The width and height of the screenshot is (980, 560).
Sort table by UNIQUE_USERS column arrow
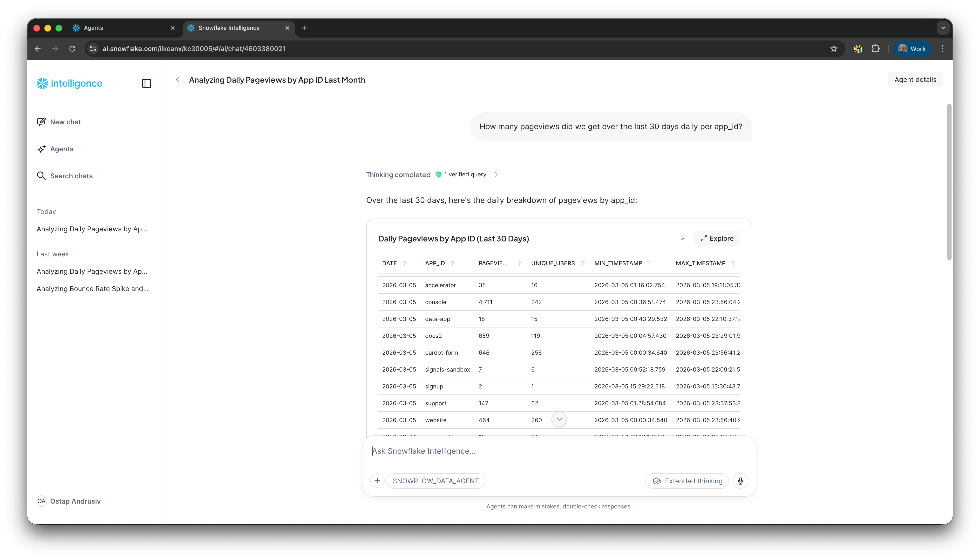(582, 263)
